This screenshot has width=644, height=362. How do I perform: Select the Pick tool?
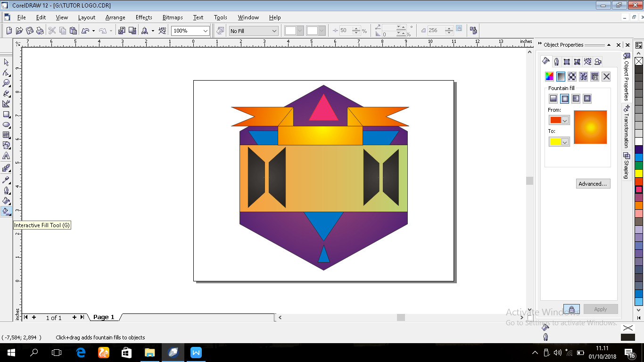(7, 62)
